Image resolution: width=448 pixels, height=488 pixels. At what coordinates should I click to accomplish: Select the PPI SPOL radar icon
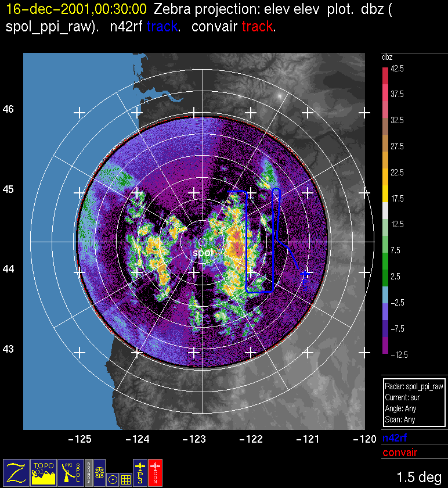point(70,472)
